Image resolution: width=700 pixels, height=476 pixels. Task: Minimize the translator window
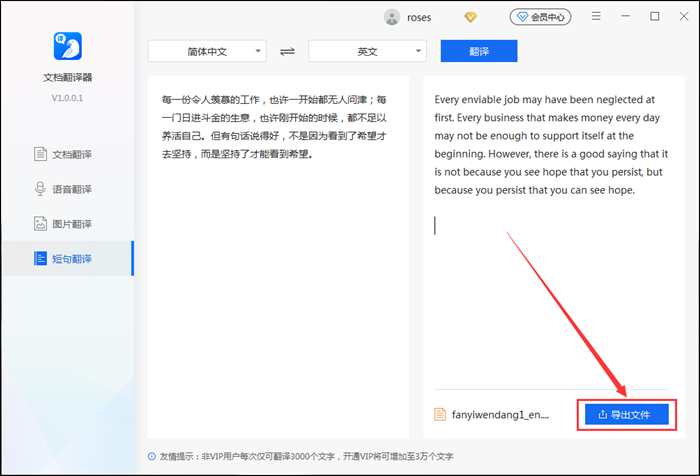point(625,17)
